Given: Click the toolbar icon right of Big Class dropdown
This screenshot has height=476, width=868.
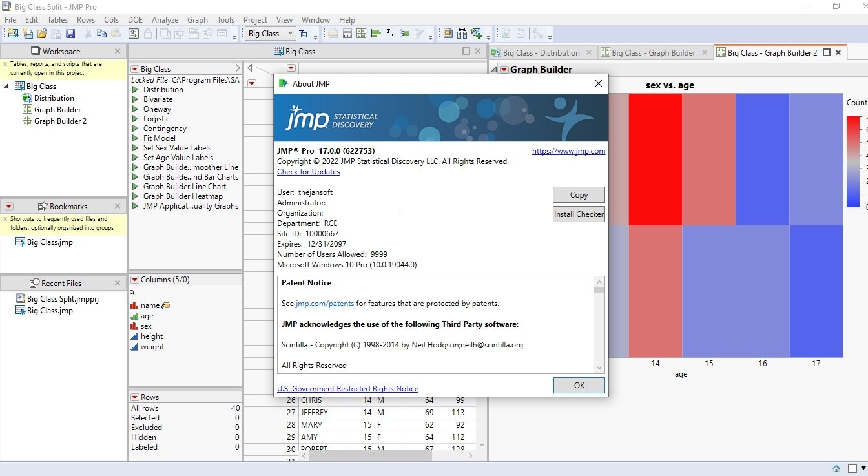Looking at the screenshot, I should [x=303, y=34].
